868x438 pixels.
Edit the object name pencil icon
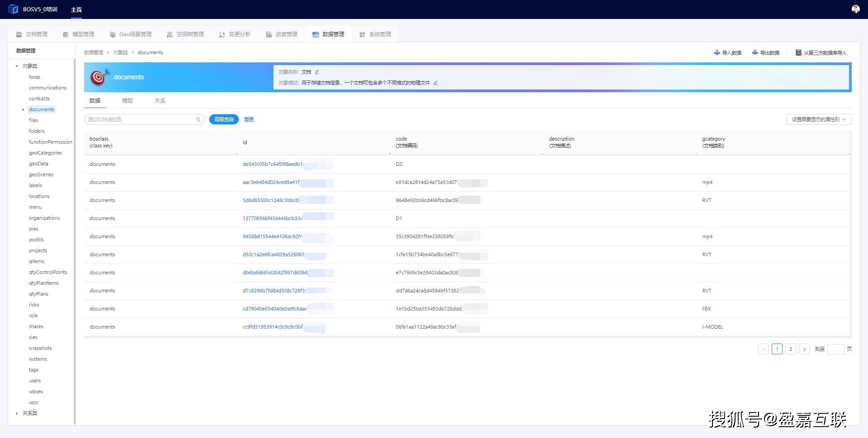[317, 72]
